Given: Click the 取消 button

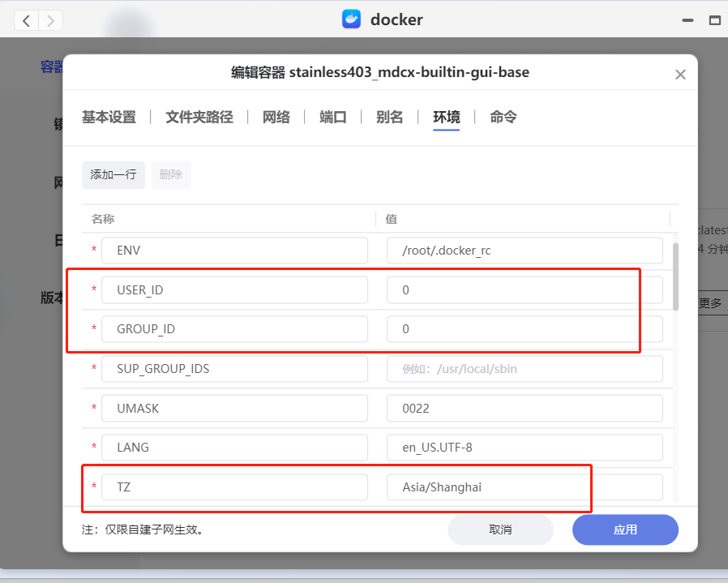Looking at the screenshot, I should tap(500, 529).
